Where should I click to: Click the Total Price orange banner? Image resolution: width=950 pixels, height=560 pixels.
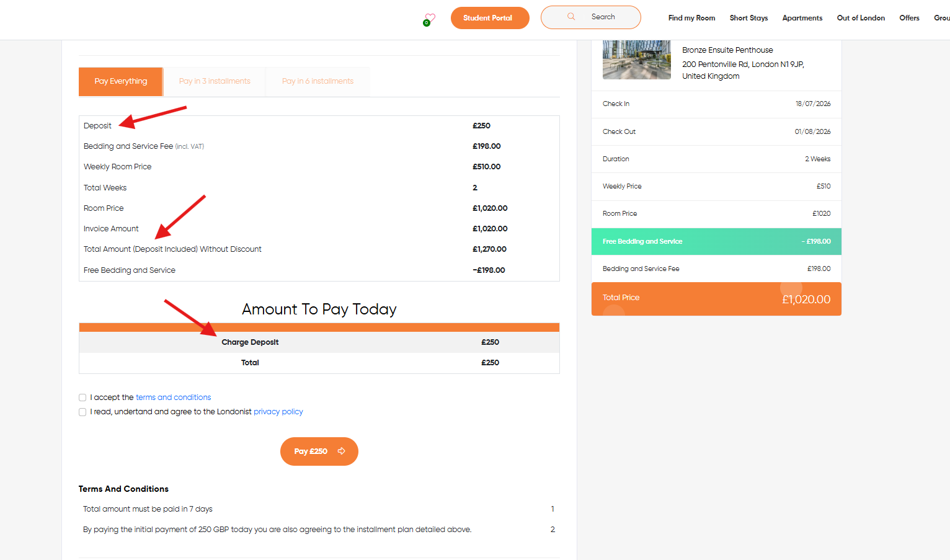[x=716, y=299]
